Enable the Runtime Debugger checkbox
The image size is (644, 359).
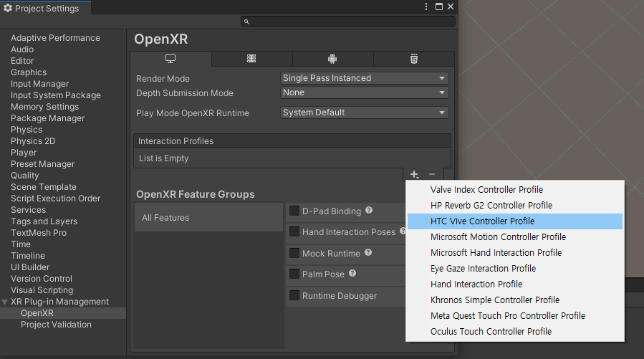[x=294, y=295]
